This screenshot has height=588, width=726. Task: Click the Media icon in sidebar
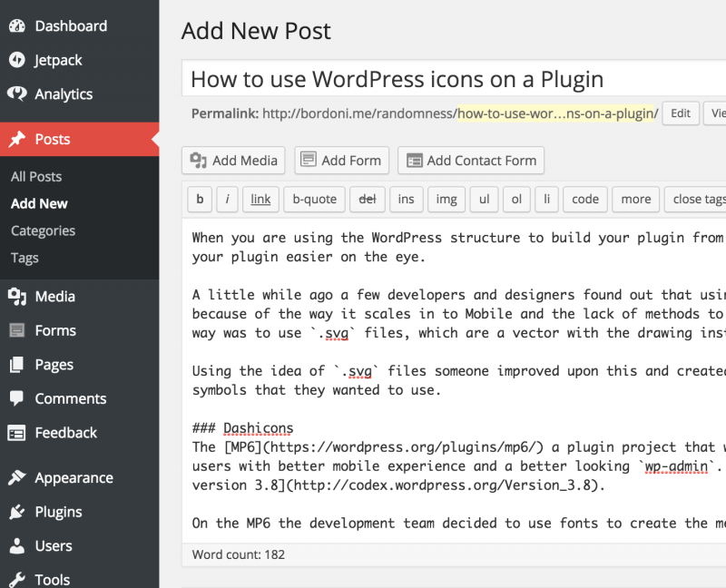pyautogui.click(x=17, y=297)
